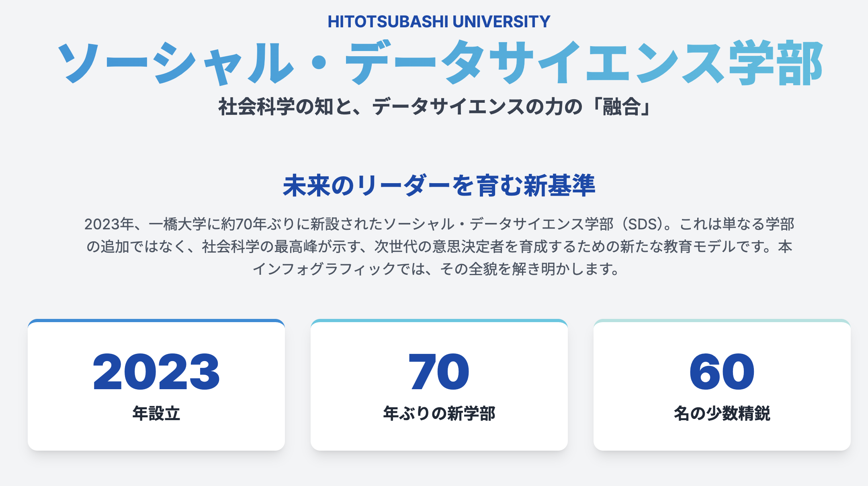Viewport: 868px width, 486px height.
Task: Click the 未来のリーダーを育む新基準 section heading
Action: click(x=439, y=186)
